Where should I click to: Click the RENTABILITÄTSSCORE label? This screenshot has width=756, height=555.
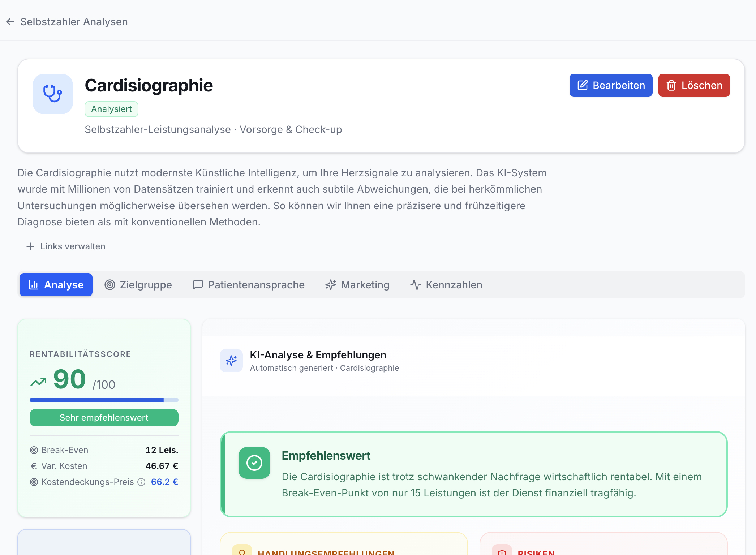pyautogui.click(x=80, y=354)
